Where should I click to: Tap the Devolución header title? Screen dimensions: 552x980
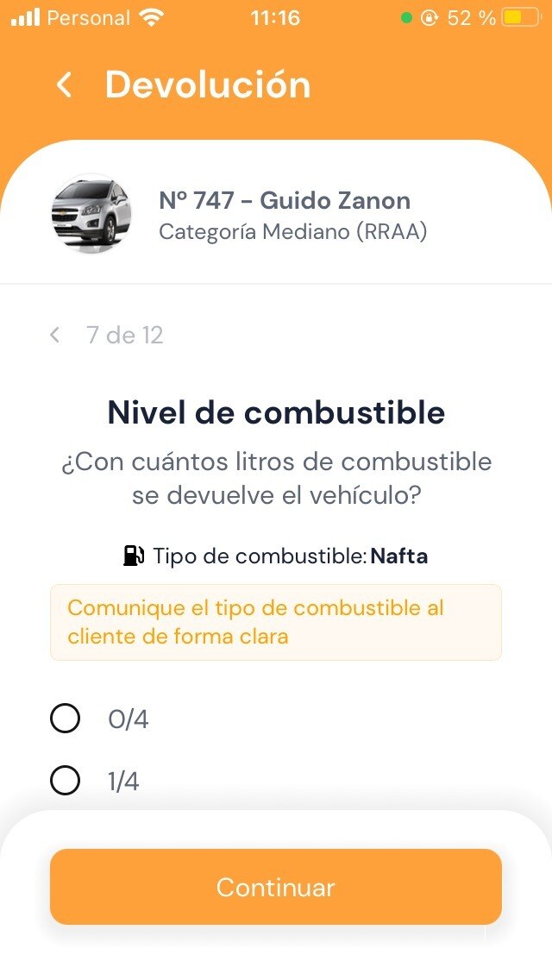(x=208, y=85)
